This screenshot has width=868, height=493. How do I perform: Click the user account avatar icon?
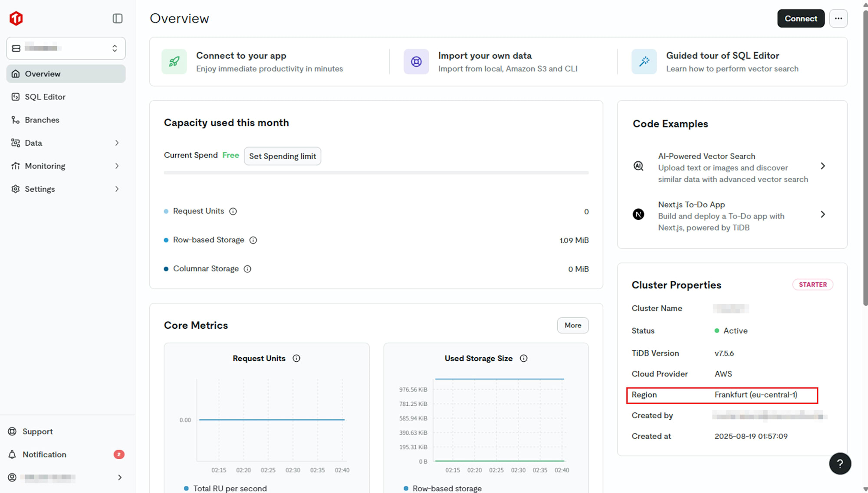[12, 477]
